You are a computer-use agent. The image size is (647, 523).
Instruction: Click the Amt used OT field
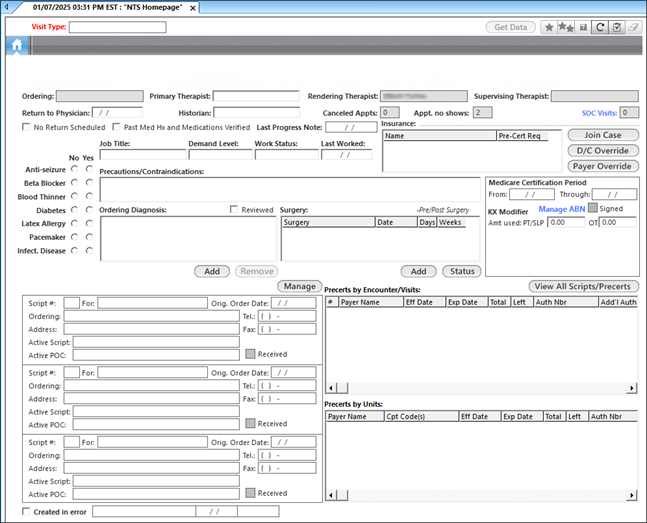coord(618,222)
